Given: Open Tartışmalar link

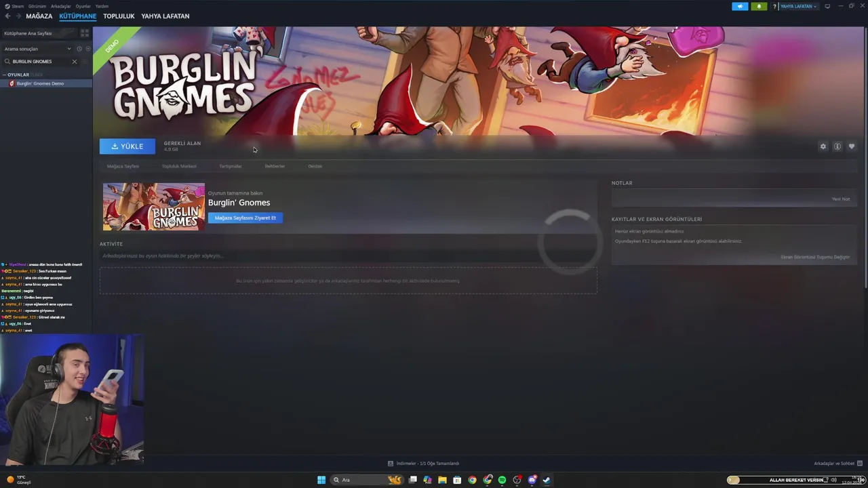Looking at the screenshot, I should click(x=231, y=166).
